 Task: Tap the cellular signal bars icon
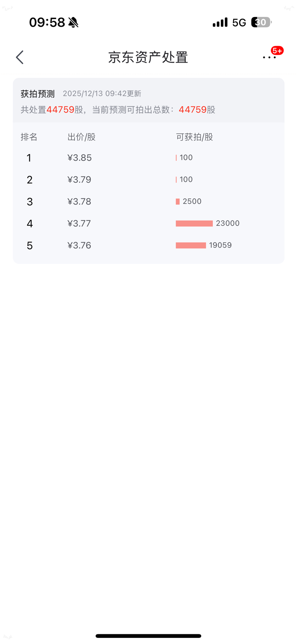(x=220, y=22)
